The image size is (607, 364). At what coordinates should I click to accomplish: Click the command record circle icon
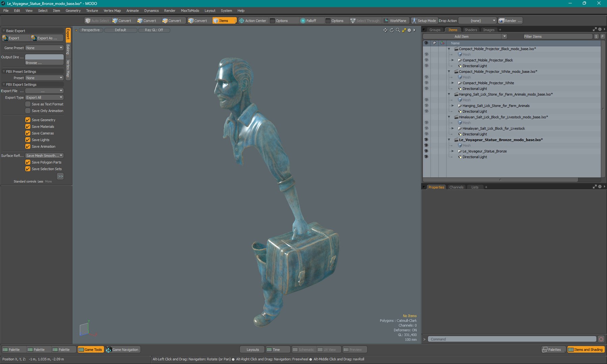tap(601, 339)
